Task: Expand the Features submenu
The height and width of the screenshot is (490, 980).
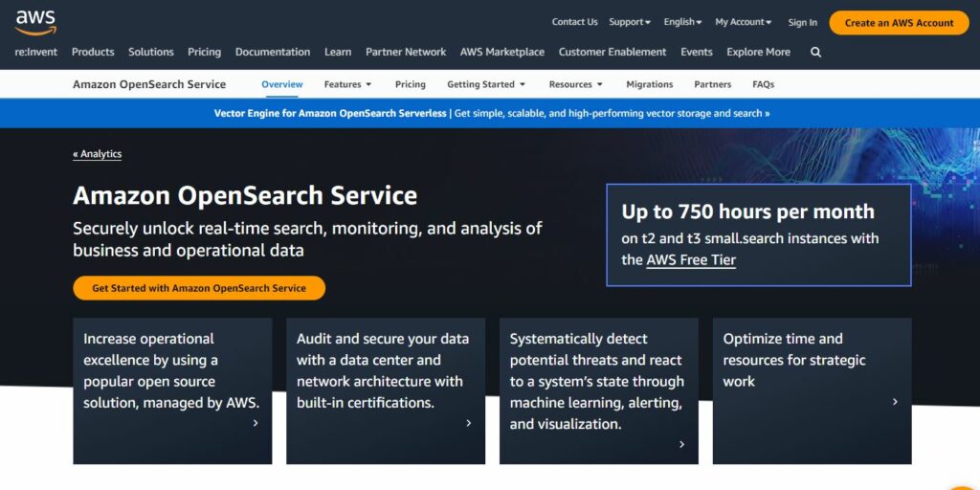Action: pos(347,84)
